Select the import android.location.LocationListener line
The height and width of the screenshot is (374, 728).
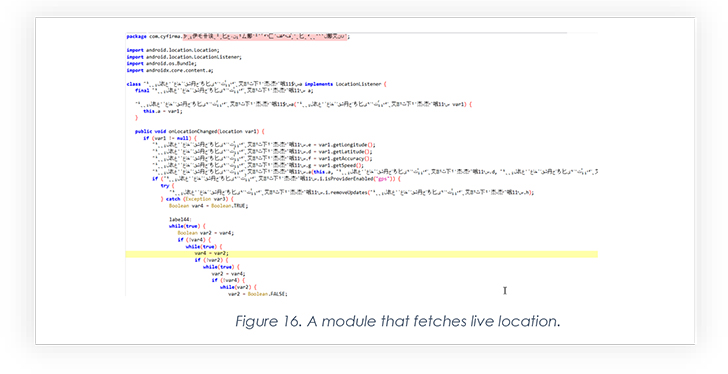click(184, 57)
